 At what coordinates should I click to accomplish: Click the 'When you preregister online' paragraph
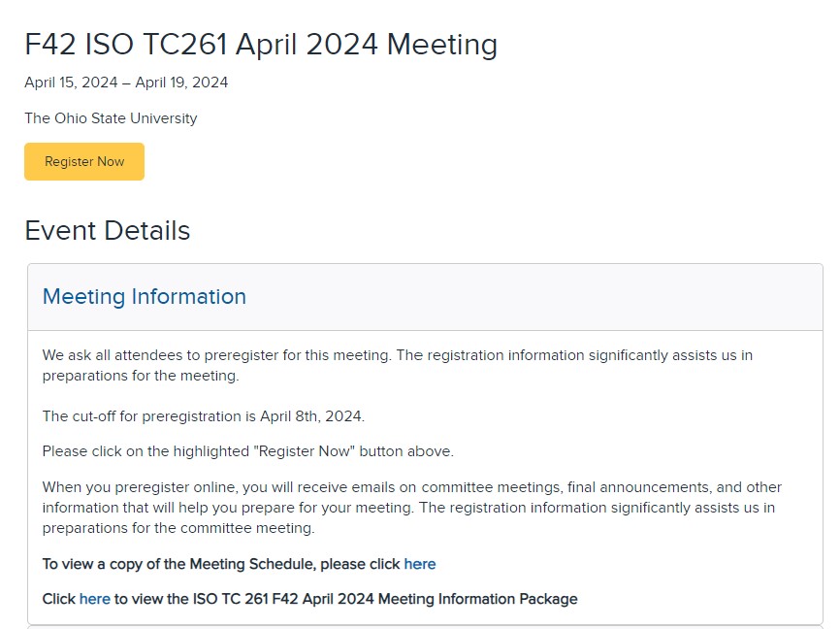pyautogui.click(x=412, y=508)
